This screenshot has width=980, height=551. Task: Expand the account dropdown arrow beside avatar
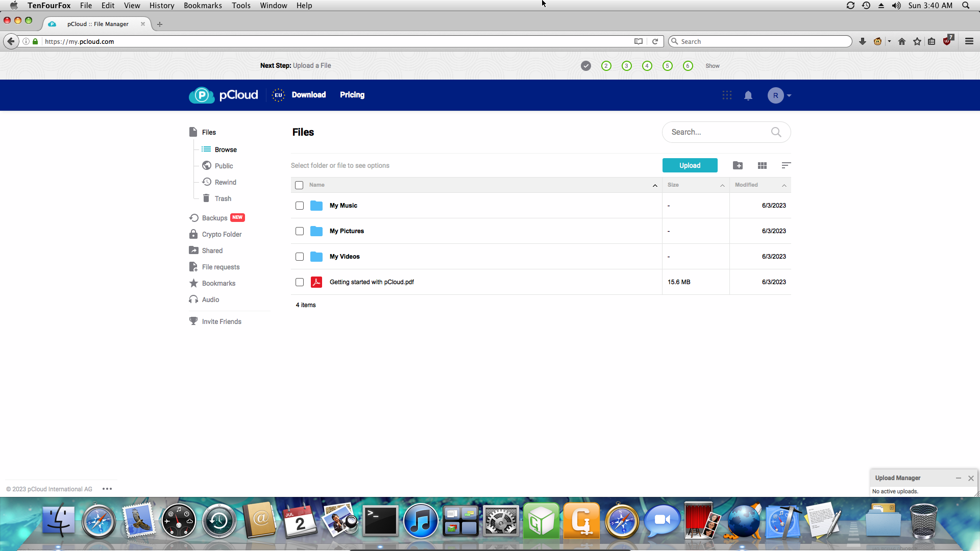tap(789, 95)
